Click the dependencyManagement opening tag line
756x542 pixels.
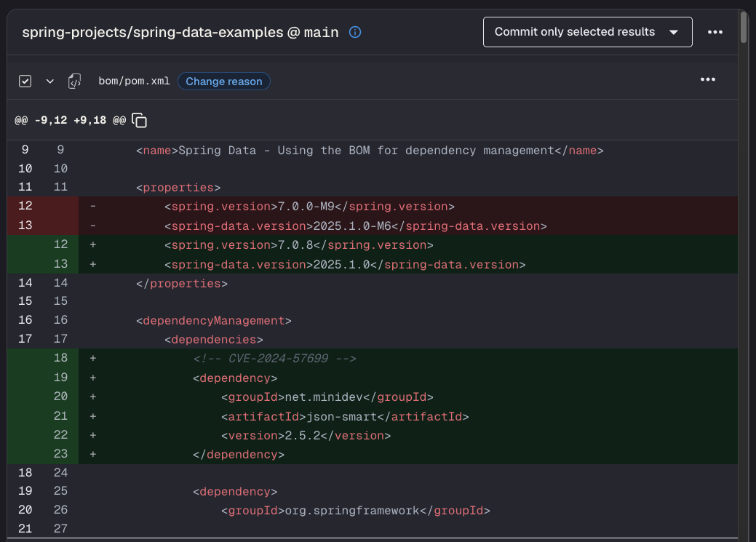click(x=373, y=320)
